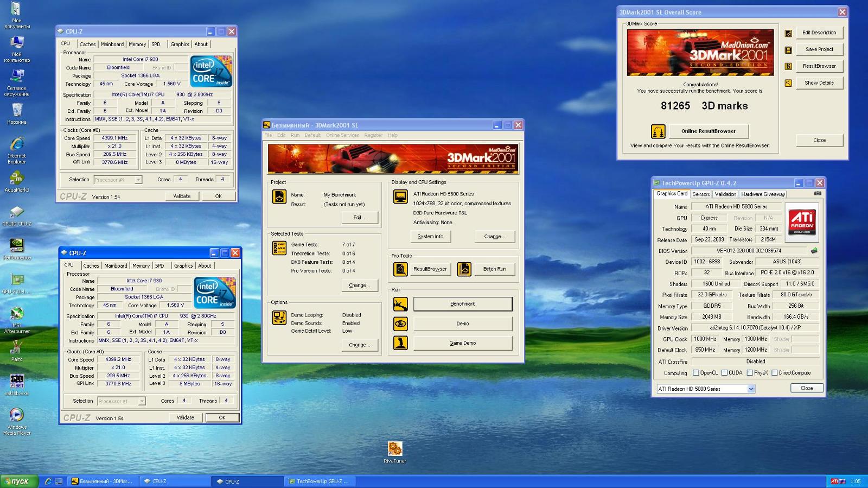Click the ResultBrowser magnifier icon in Pro Tools
Screen dimensions: 868x488
pos(400,269)
